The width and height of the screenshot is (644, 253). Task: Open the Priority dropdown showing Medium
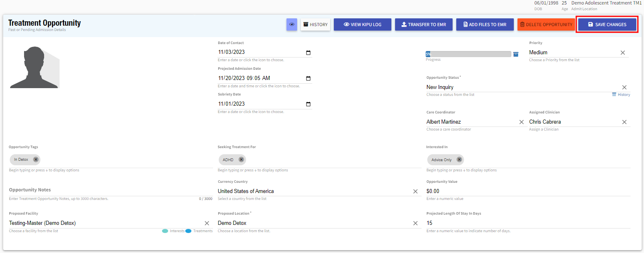coord(571,53)
